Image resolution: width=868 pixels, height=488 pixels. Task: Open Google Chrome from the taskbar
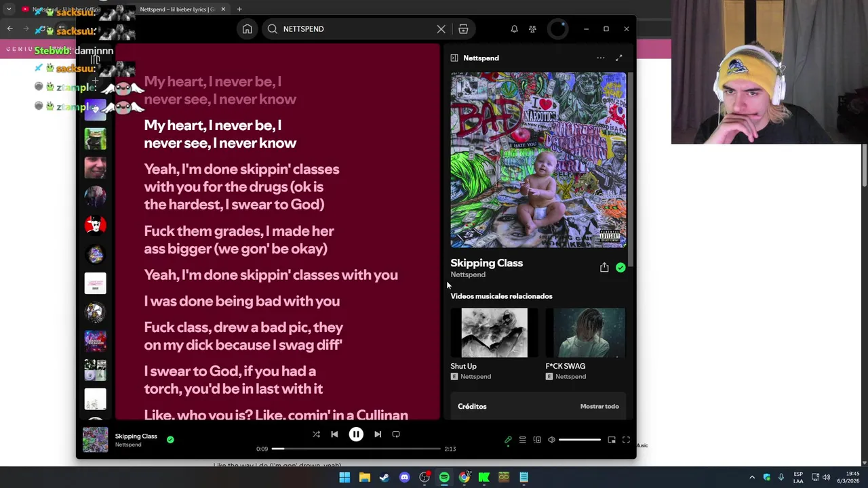click(464, 477)
